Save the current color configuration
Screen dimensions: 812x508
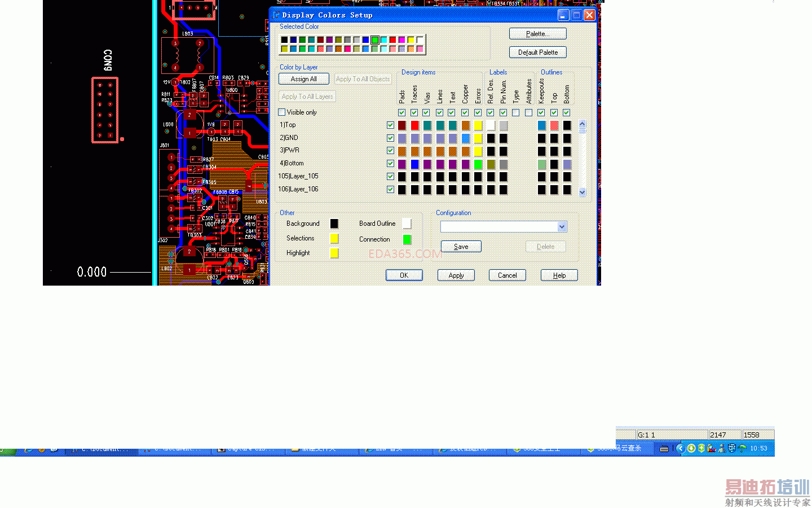(x=461, y=247)
